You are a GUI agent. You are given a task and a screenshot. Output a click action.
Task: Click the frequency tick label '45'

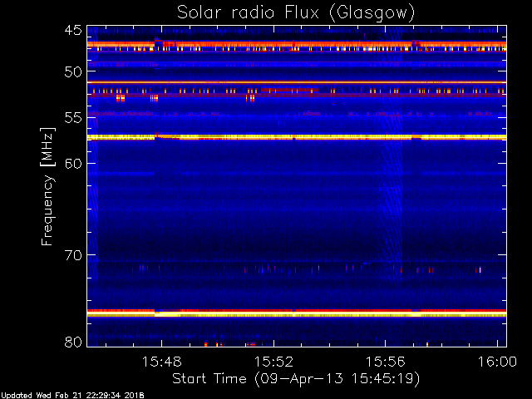coord(73,30)
